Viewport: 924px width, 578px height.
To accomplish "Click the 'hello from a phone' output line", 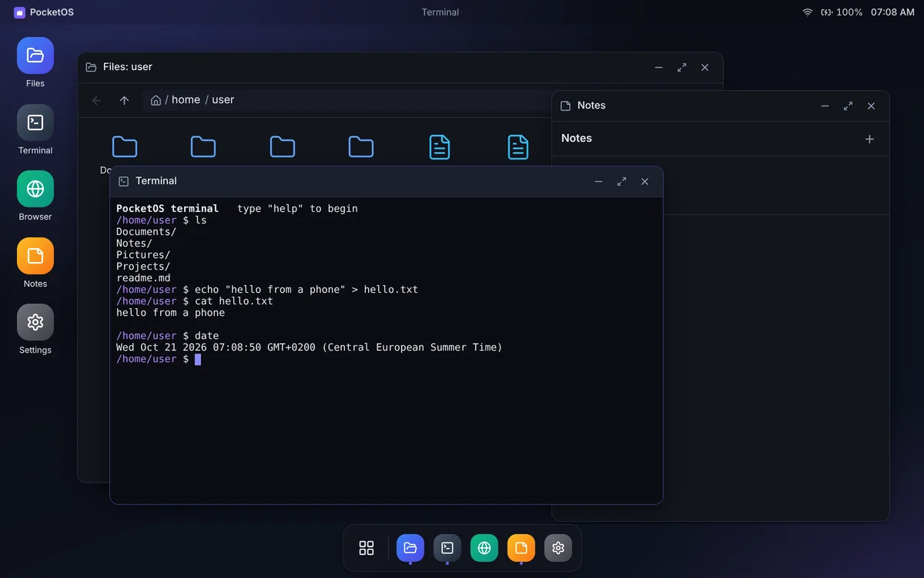I will point(170,313).
